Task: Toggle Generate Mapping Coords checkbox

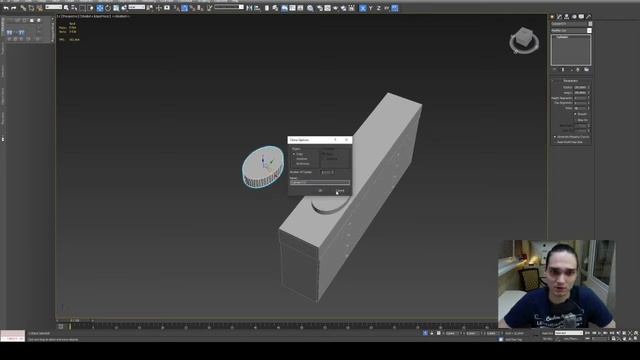Action: coord(555,137)
